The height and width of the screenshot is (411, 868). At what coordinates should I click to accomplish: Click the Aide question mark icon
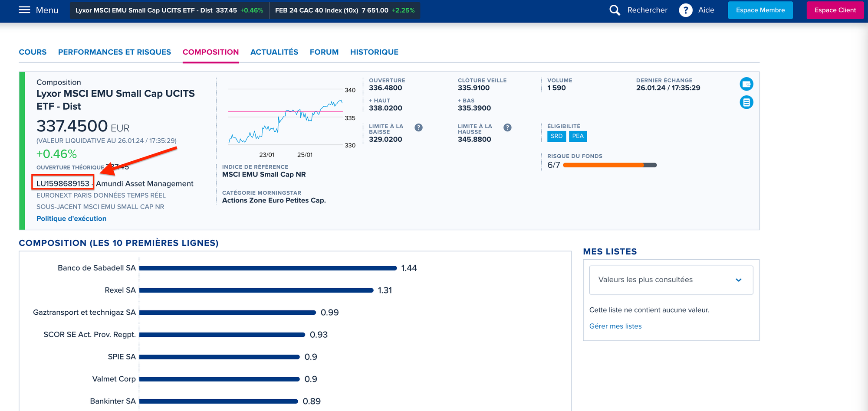[x=686, y=10]
